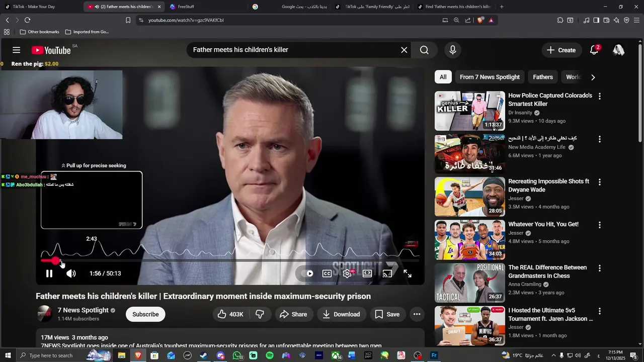Cast the video to a TV
644x362 pixels.
pyautogui.click(x=387, y=274)
